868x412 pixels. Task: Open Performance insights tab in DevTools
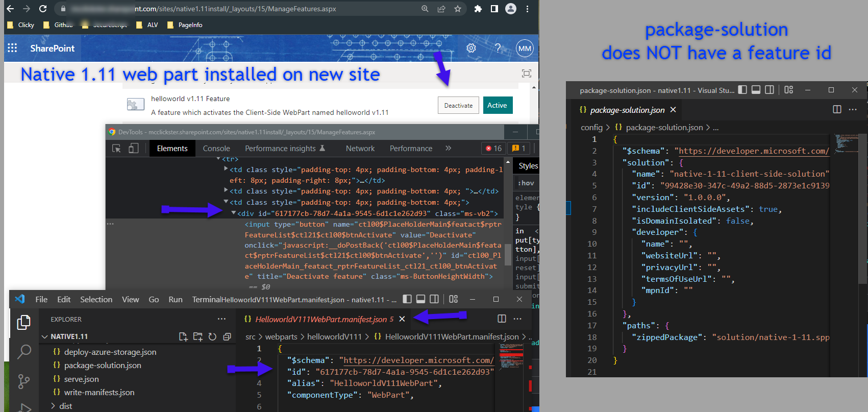(285, 148)
